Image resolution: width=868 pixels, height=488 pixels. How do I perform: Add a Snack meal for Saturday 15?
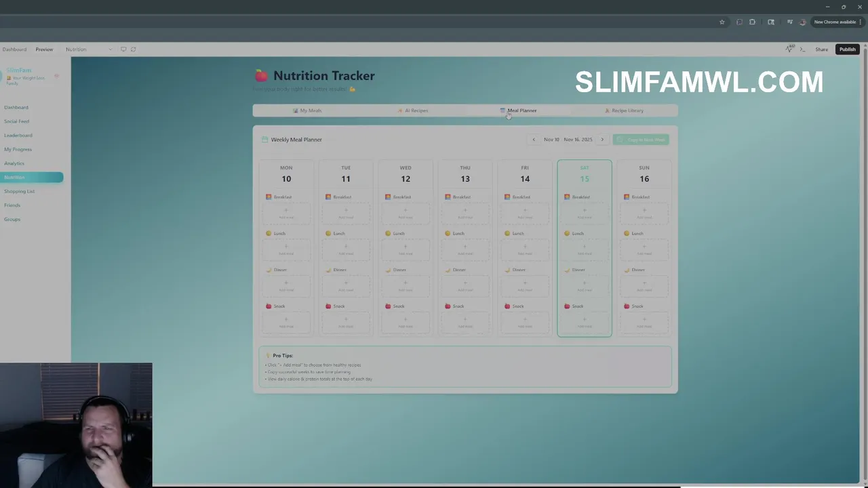[585, 323]
